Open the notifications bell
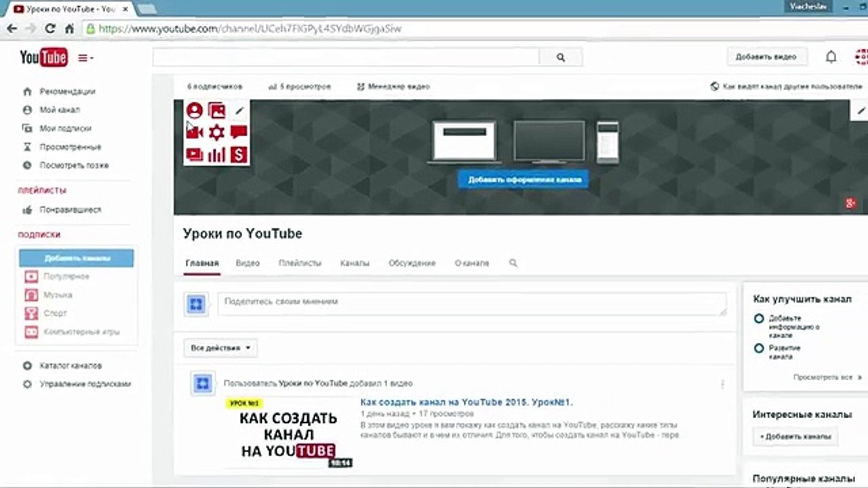Image resolution: width=868 pixels, height=488 pixels. coord(831,57)
